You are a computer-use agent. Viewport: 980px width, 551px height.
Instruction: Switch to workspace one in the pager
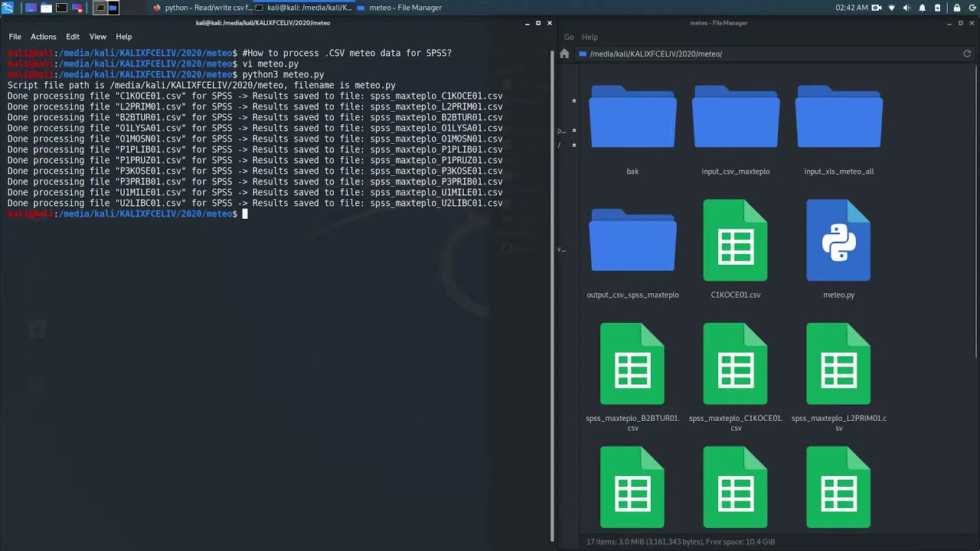pyautogui.click(x=100, y=8)
